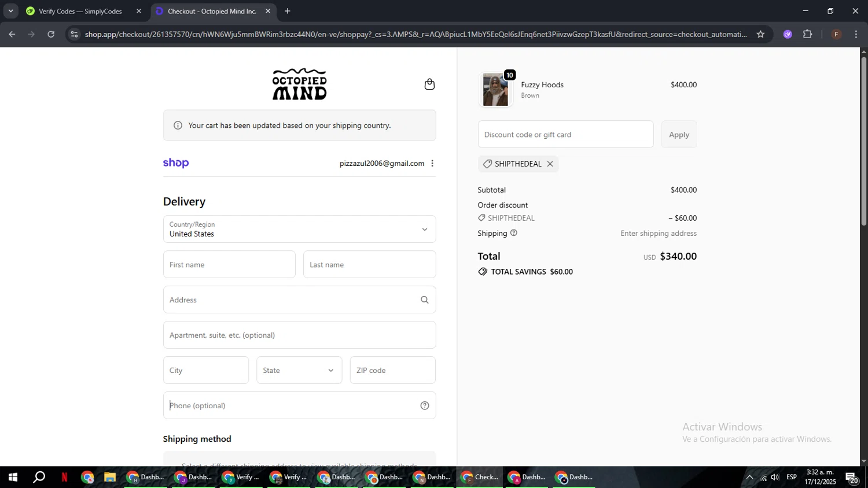Click the Shipping method heading
The image size is (868, 488).
tap(197, 439)
